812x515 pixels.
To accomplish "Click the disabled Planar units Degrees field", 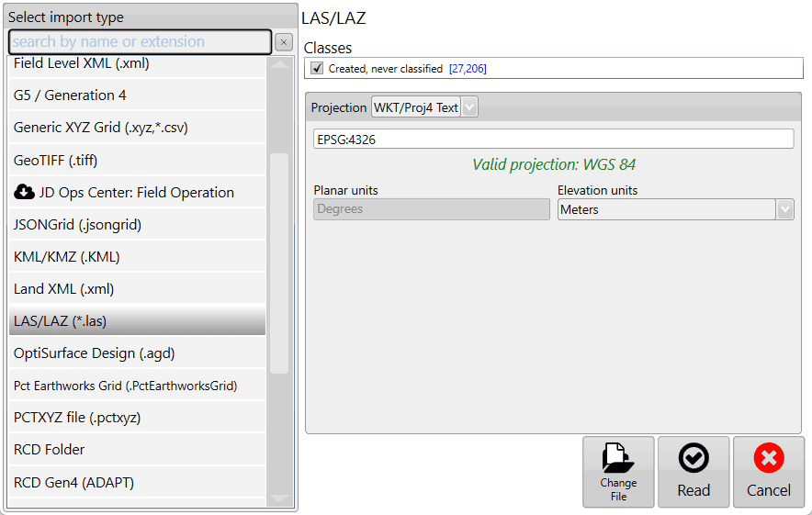I will coord(432,209).
